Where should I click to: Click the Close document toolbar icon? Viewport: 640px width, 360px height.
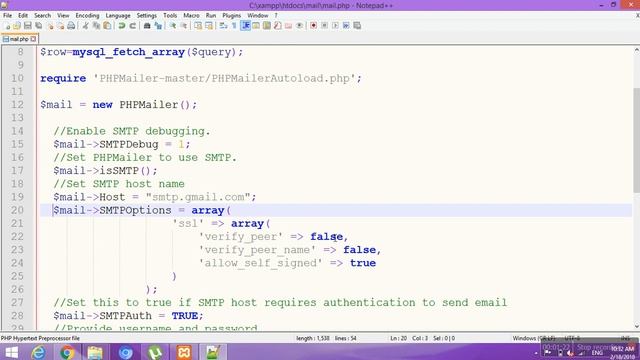[x=50, y=26]
